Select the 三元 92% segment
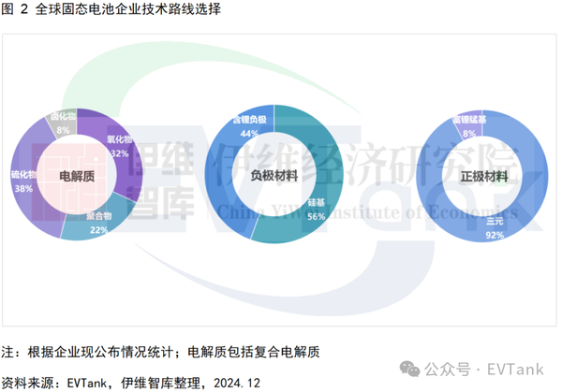This screenshot has height=392, width=562. coord(506,225)
